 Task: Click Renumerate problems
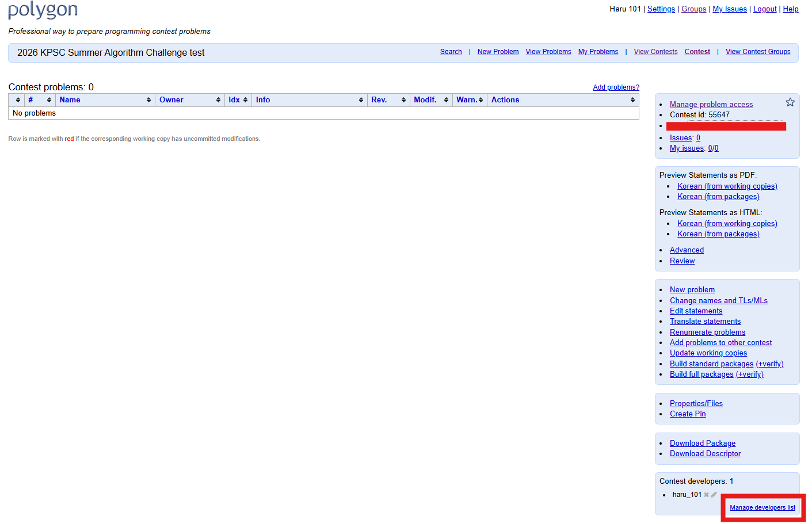point(707,332)
